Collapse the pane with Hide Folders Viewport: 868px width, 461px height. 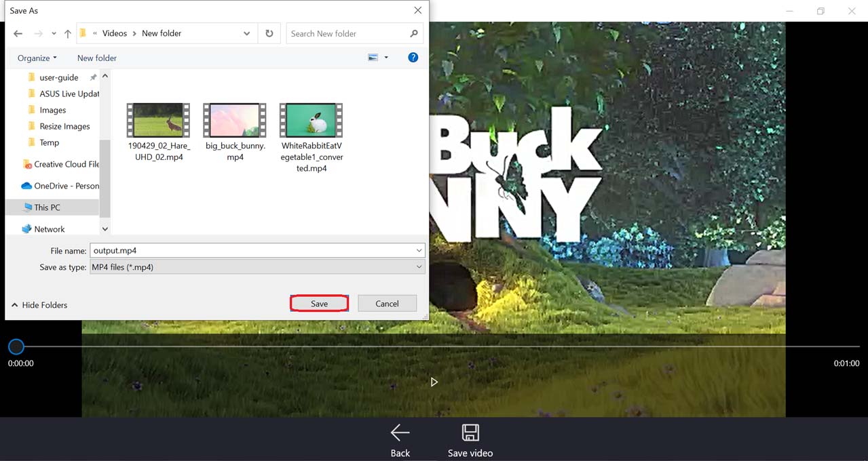point(39,305)
